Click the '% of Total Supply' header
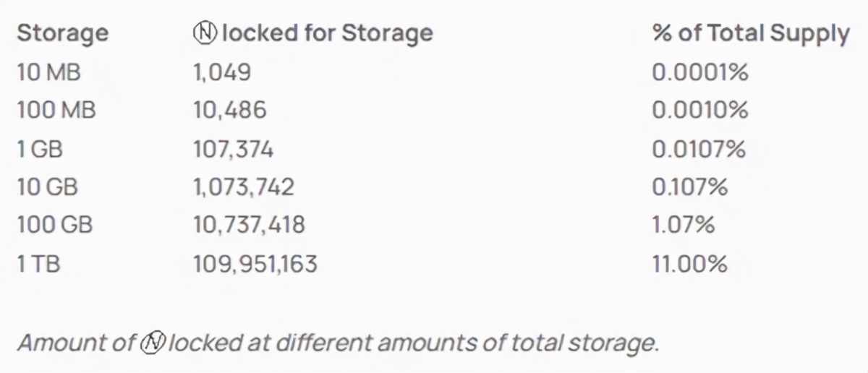Viewport: 868px width, 373px height. (x=750, y=33)
